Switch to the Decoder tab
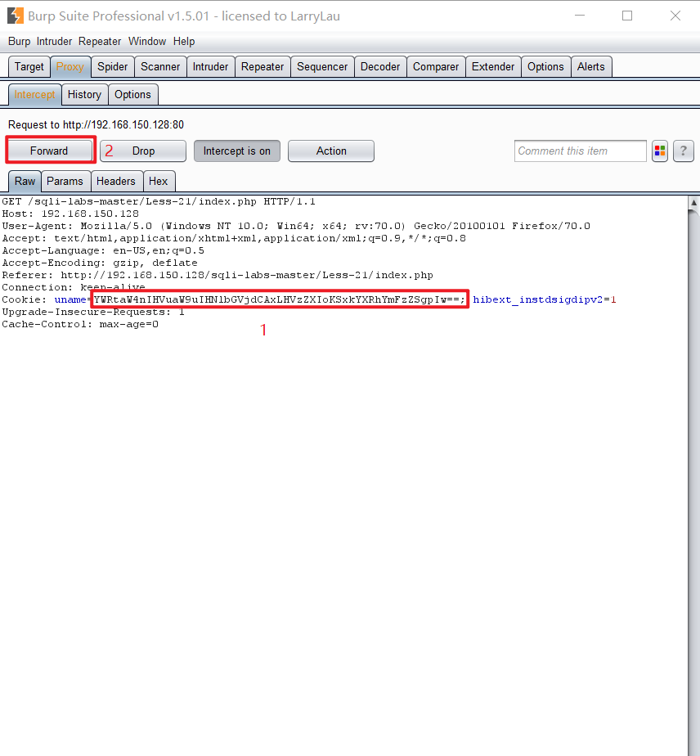The width and height of the screenshot is (700, 756). pyautogui.click(x=380, y=66)
